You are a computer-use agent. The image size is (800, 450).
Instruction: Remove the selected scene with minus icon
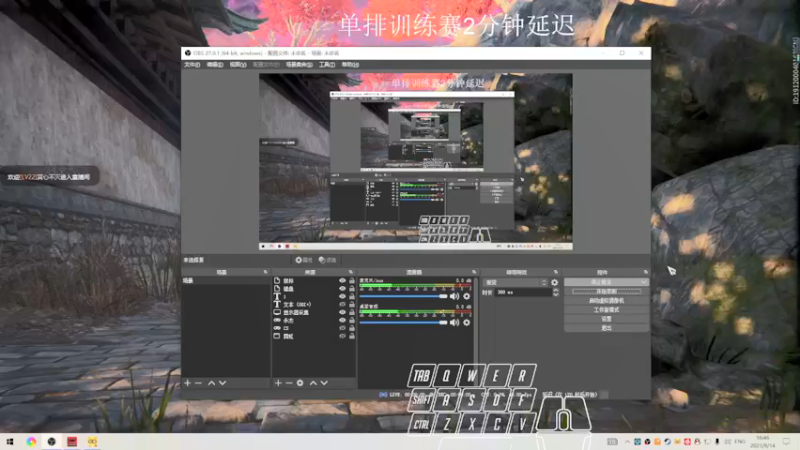pyautogui.click(x=198, y=383)
